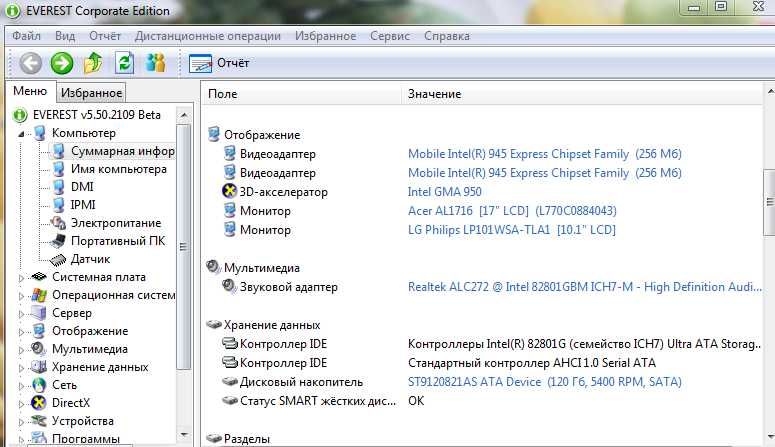Select Имя компьютера tree item

click(119, 169)
